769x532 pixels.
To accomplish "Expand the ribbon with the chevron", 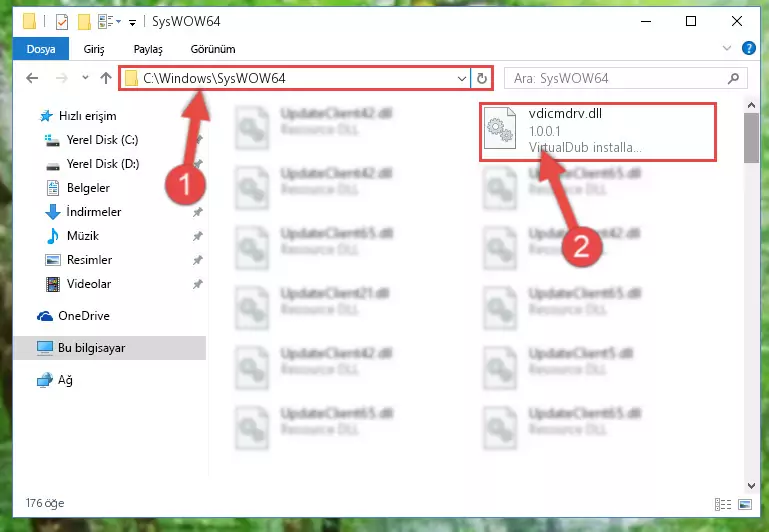I will [x=727, y=48].
